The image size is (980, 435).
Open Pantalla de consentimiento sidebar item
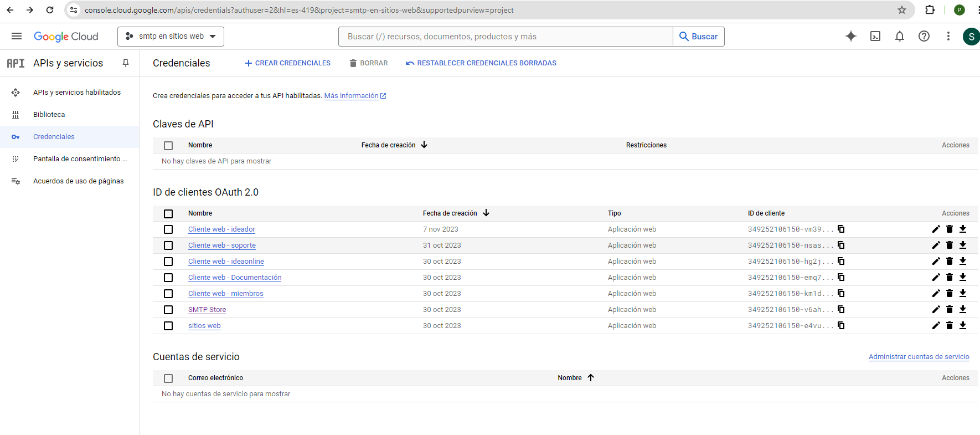pyautogui.click(x=80, y=159)
